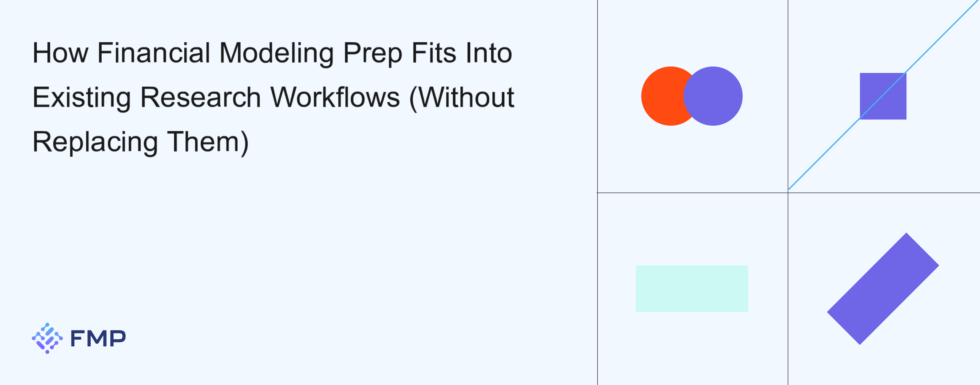Click the word "Fits" in the headline
Screen dimensions: 980x385
(x=434, y=53)
